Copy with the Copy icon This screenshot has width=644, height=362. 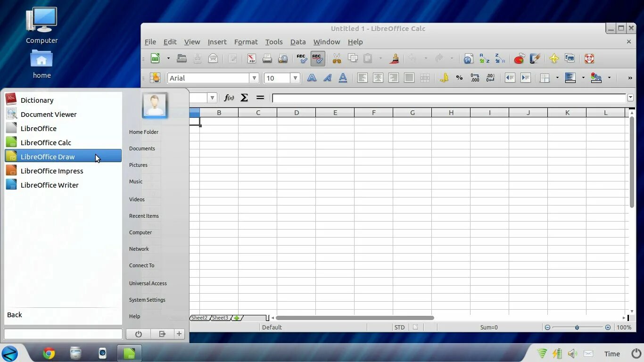[x=352, y=58]
